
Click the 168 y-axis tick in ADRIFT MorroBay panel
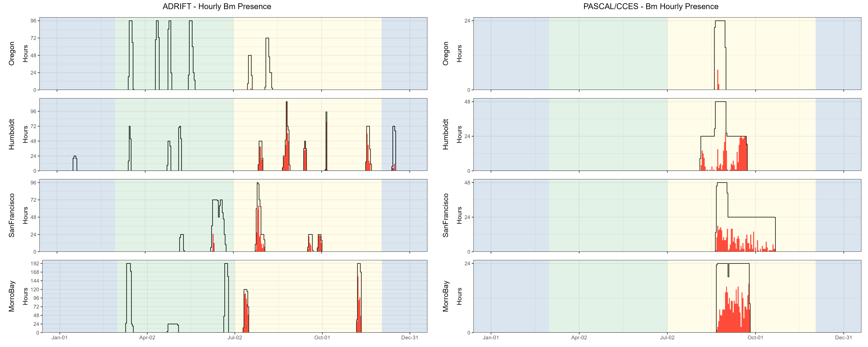[35, 272]
